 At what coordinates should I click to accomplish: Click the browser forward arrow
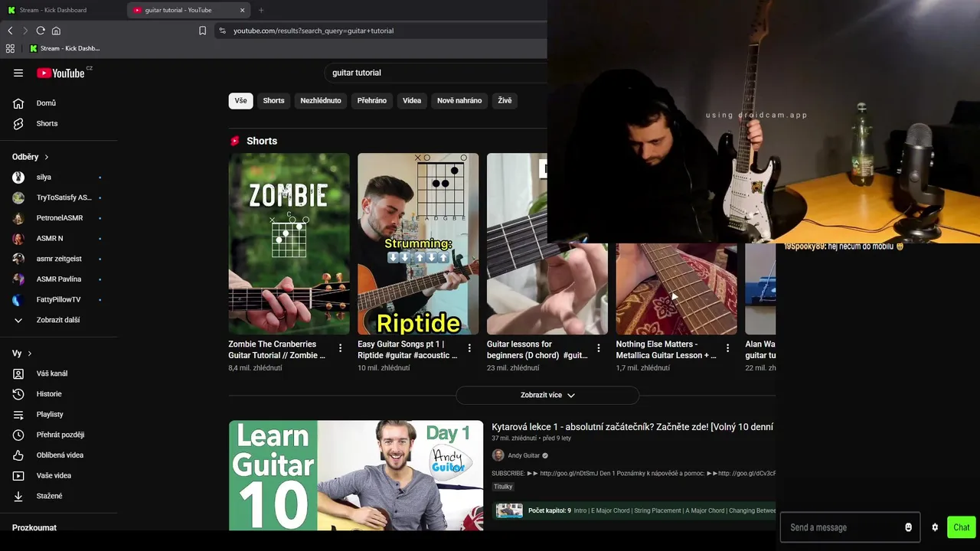(25, 31)
